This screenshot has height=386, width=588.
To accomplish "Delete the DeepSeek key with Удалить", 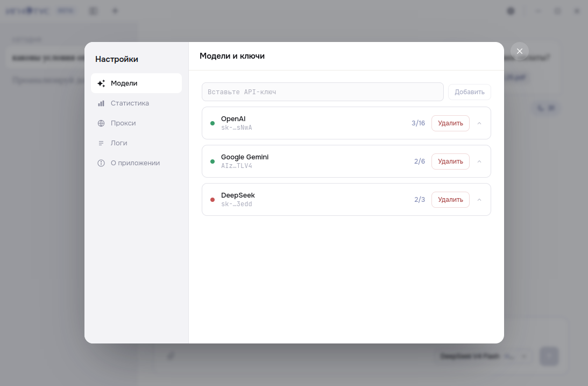I will (450, 200).
